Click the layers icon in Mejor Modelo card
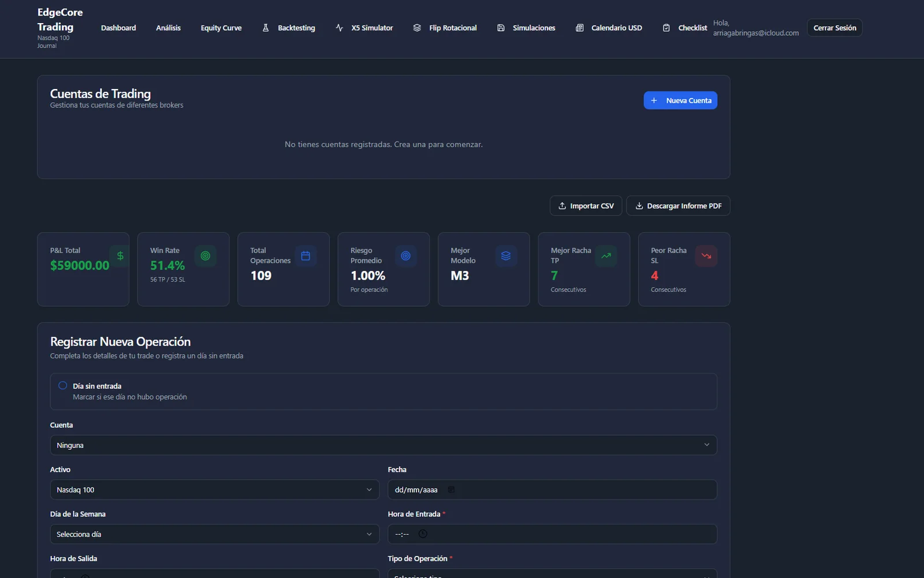924x578 pixels. coord(506,256)
